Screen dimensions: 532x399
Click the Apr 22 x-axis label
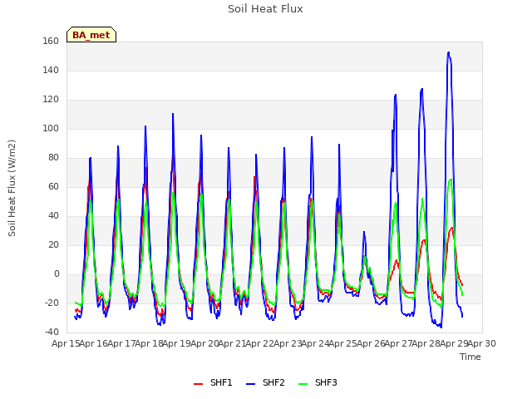tap(260, 343)
